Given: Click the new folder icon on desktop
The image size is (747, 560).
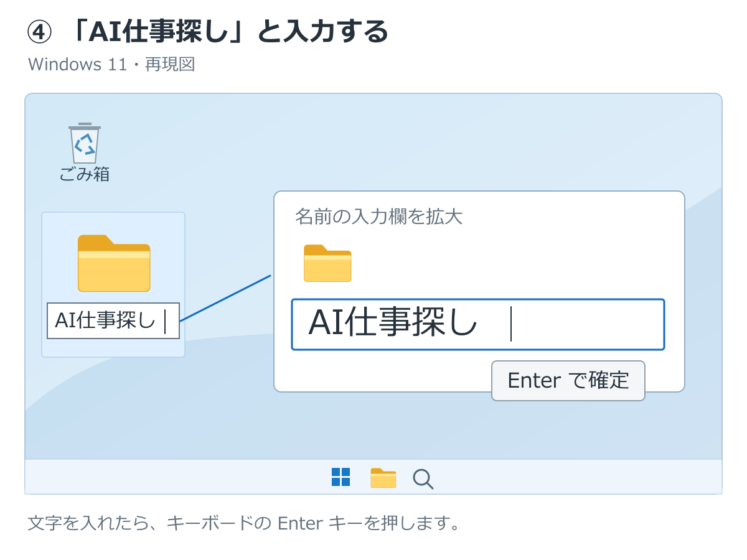Looking at the screenshot, I should coord(114,263).
